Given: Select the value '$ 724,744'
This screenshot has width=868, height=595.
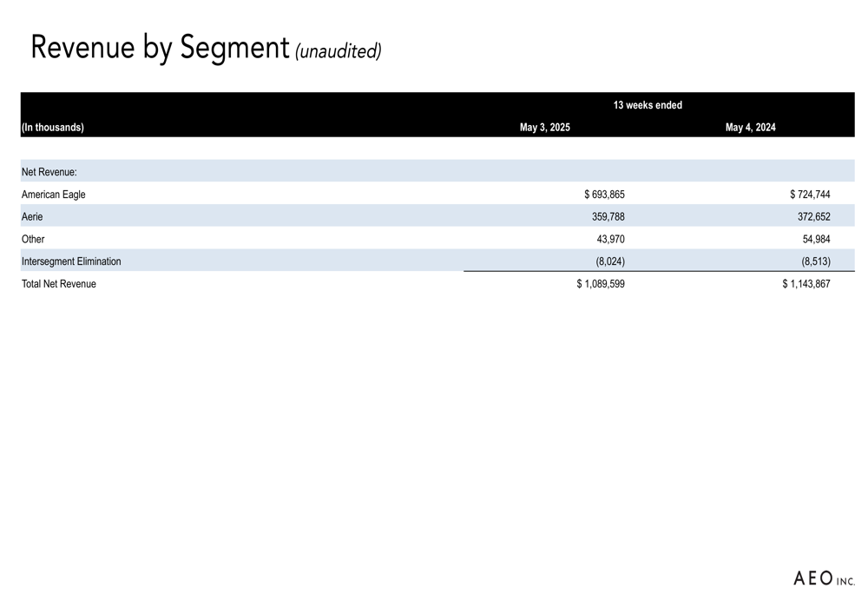Looking at the screenshot, I should pyautogui.click(x=810, y=195).
